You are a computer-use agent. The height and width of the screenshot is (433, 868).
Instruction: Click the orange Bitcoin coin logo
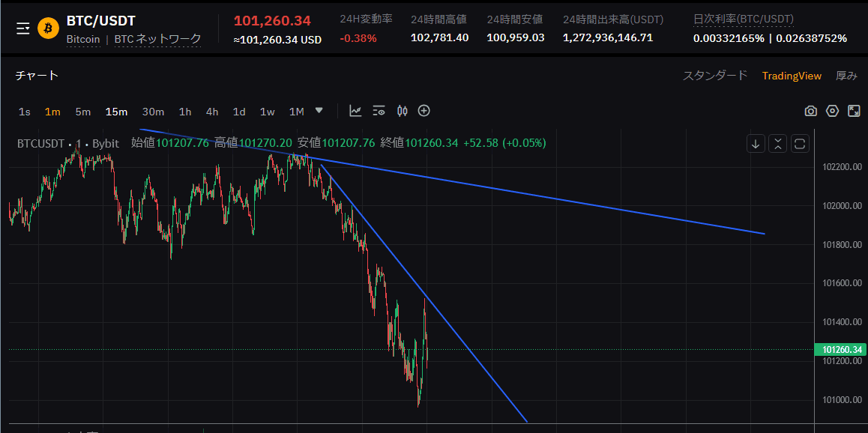tap(49, 28)
